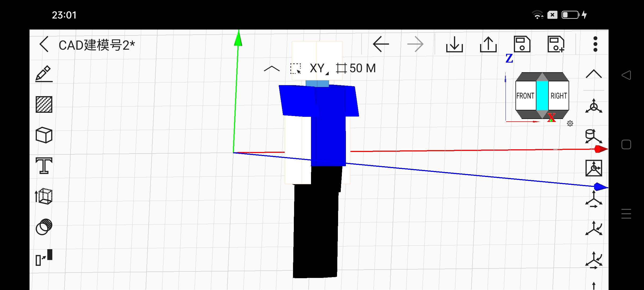Select the 3D cube solid tool
Image resolution: width=644 pixels, height=290 pixels.
[44, 135]
